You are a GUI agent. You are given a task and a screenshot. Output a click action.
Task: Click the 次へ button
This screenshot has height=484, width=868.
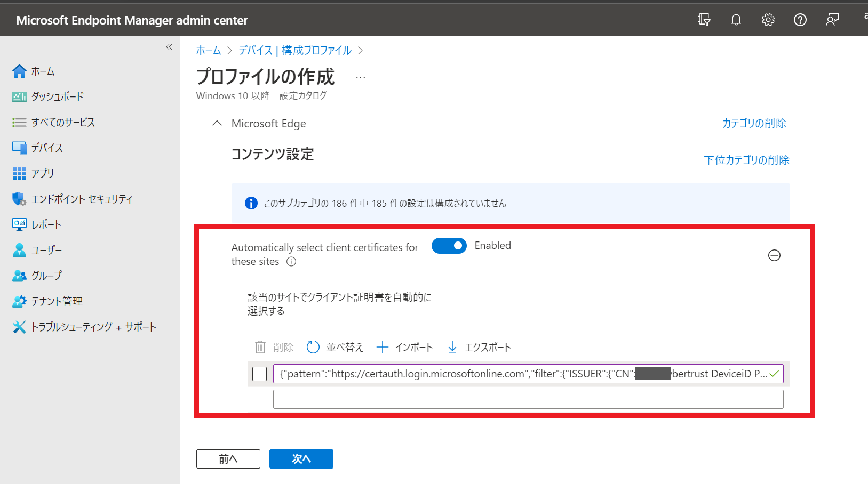pos(301,459)
